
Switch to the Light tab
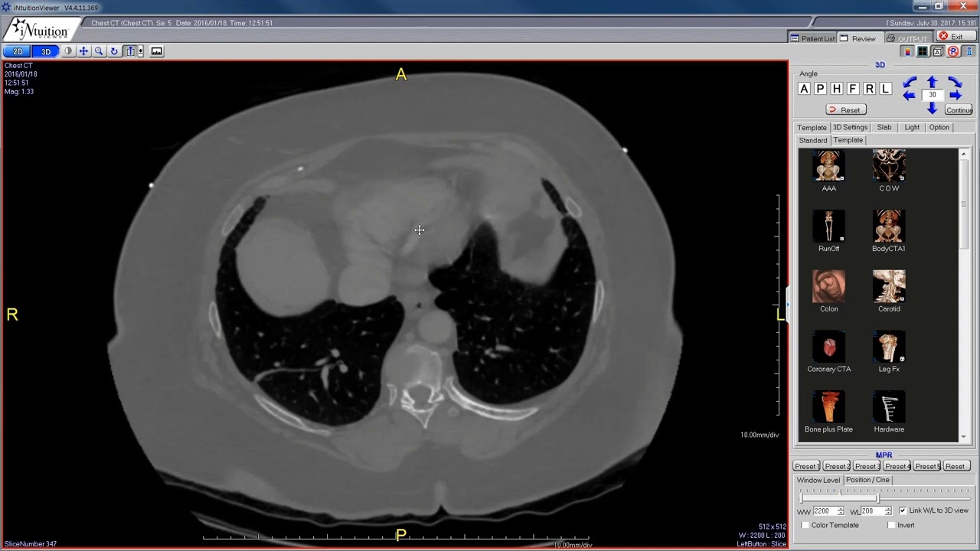tap(912, 128)
